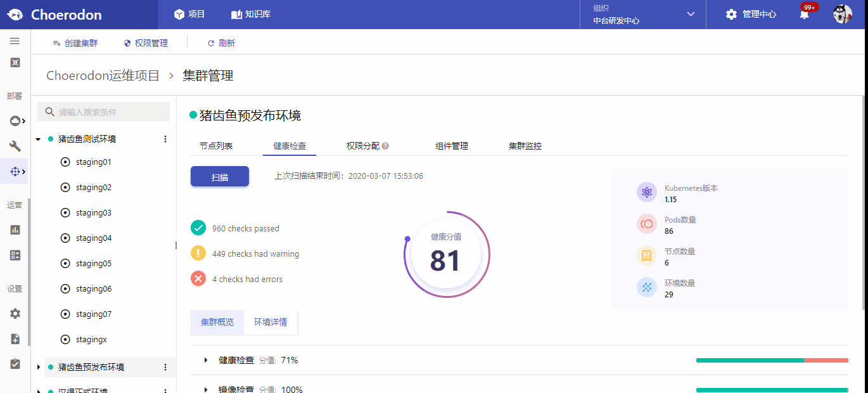The width and height of the screenshot is (868, 393).
Task: Click the cloud deployment sidebar icon
Action: 15,120
